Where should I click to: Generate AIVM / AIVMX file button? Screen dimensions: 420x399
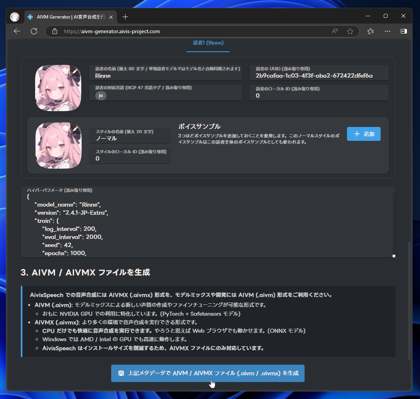pyautogui.click(x=208, y=373)
